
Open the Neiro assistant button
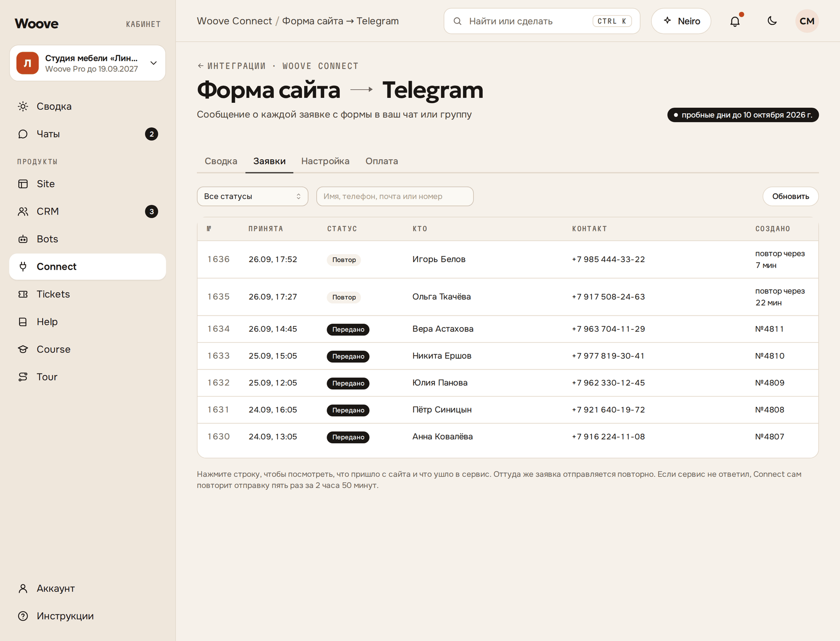[681, 21]
